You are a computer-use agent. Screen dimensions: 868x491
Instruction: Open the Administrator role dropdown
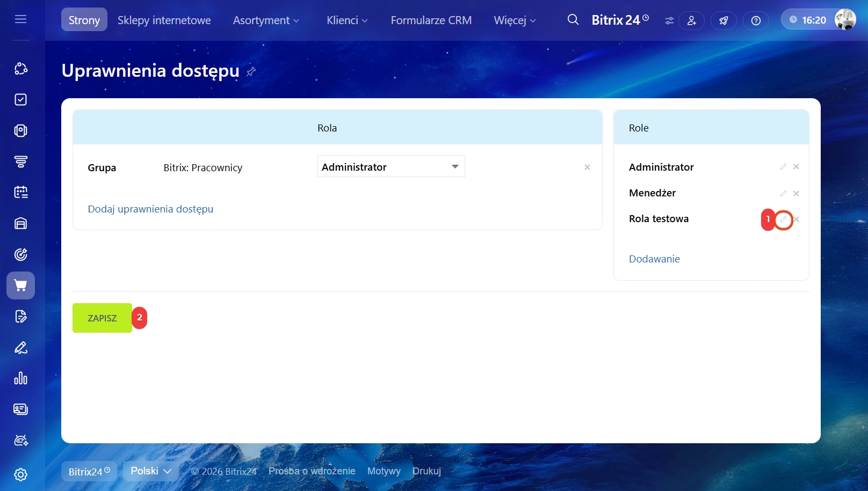pos(390,167)
